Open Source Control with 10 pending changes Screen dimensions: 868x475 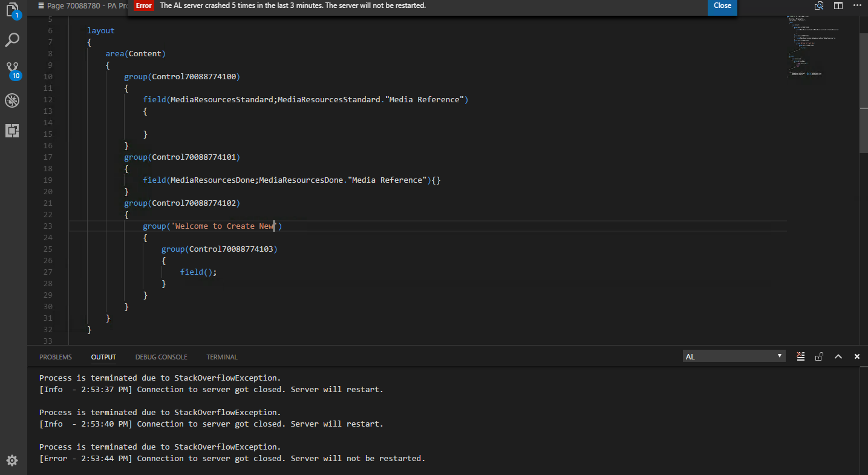[x=13, y=71]
